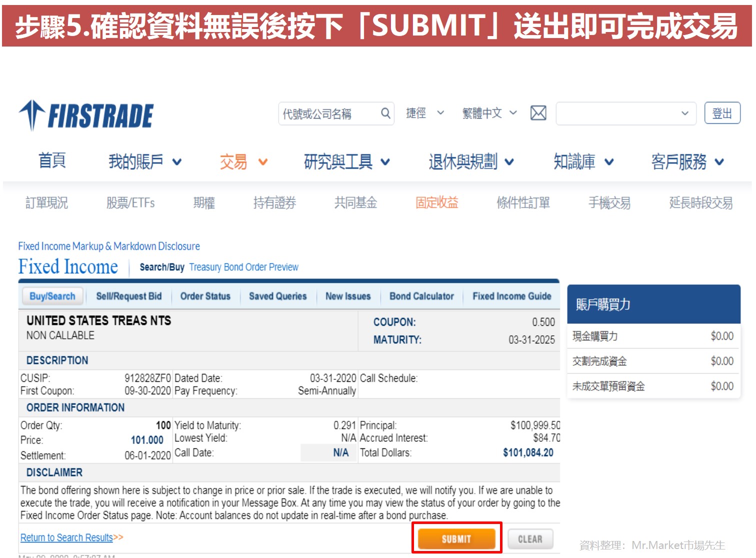Click the 現金購買力 row
Viewport: 756px width, 558px height.
click(x=653, y=336)
